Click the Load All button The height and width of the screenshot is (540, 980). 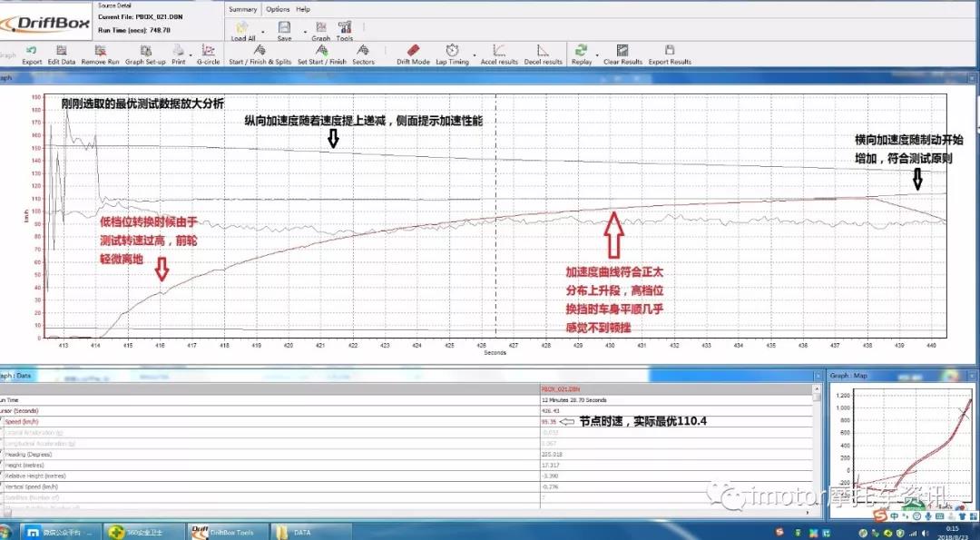pyautogui.click(x=242, y=27)
